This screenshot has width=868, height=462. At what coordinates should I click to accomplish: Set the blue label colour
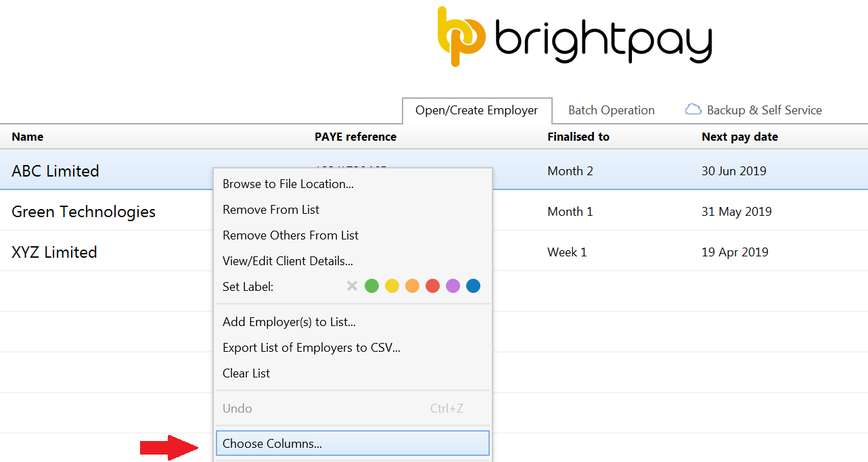(473, 286)
